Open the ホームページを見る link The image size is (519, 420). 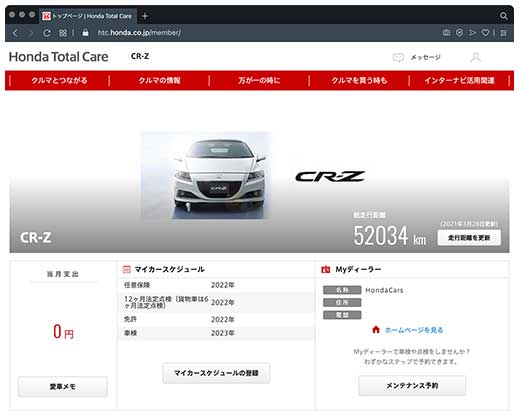tap(414, 330)
